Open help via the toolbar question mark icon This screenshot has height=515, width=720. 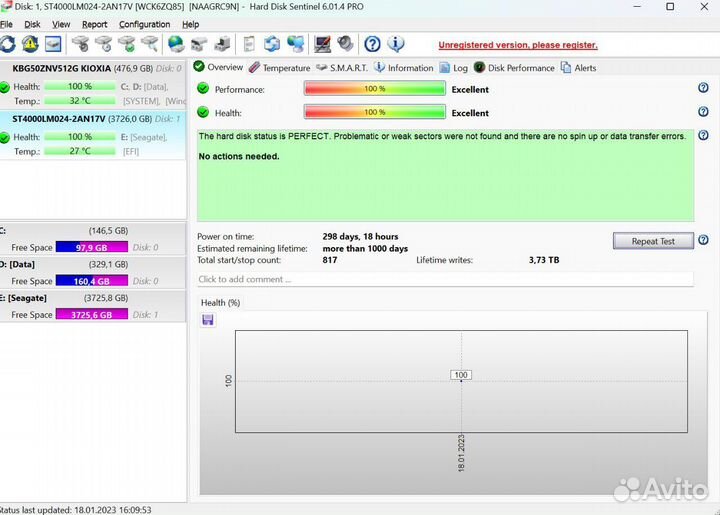372,44
